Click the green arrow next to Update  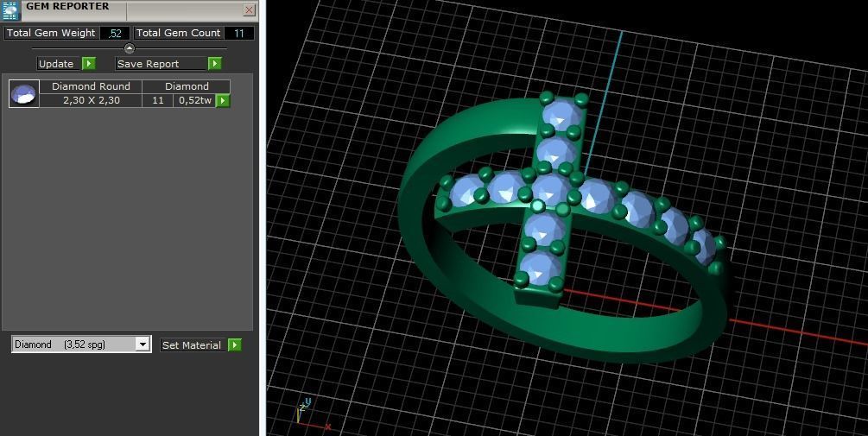(89, 64)
